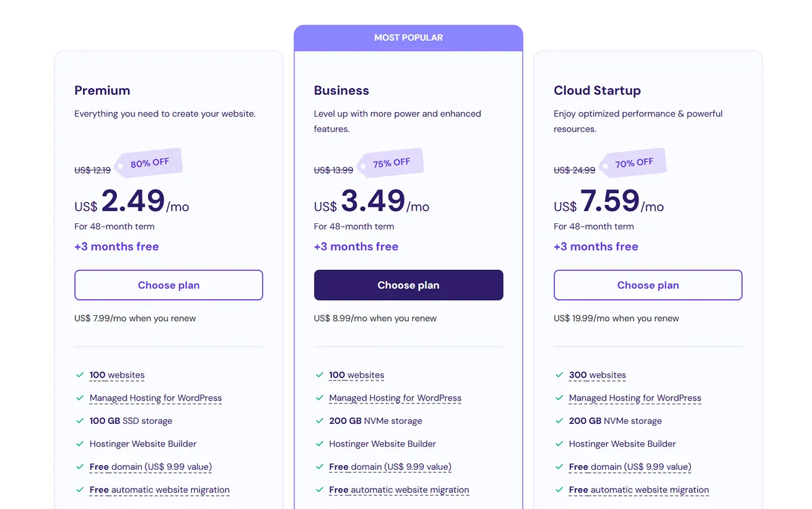Click Cloud Startup's '+3 months free' text
The image size is (812, 509).
click(596, 247)
